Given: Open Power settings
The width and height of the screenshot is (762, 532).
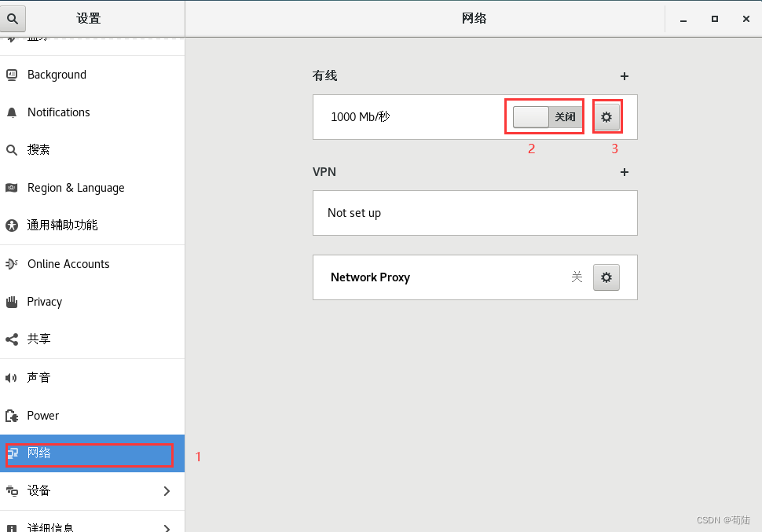Looking at the screenshot, I should coord(93,416).
